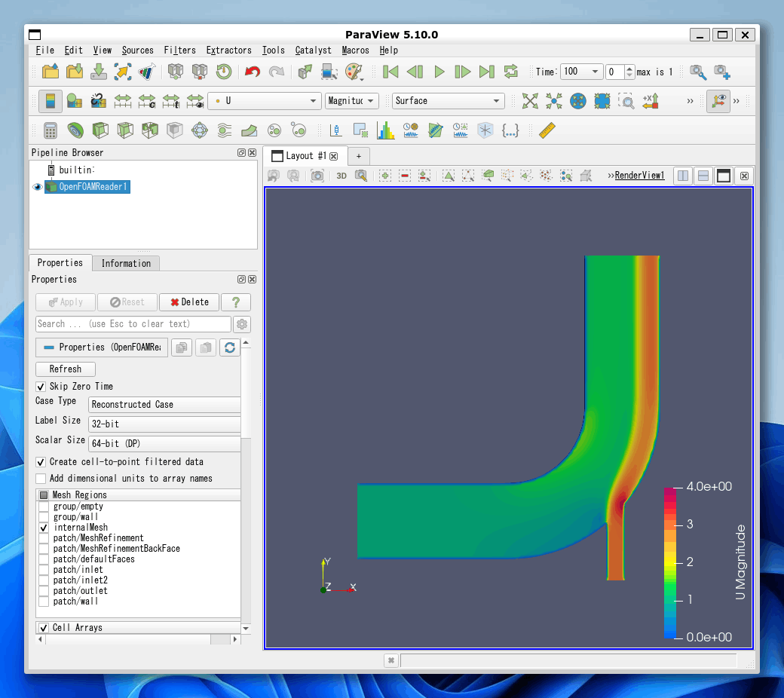Select OpenFOAMReader1 in pipeline browser
784x698 pixels.
(x=88, y=187)
